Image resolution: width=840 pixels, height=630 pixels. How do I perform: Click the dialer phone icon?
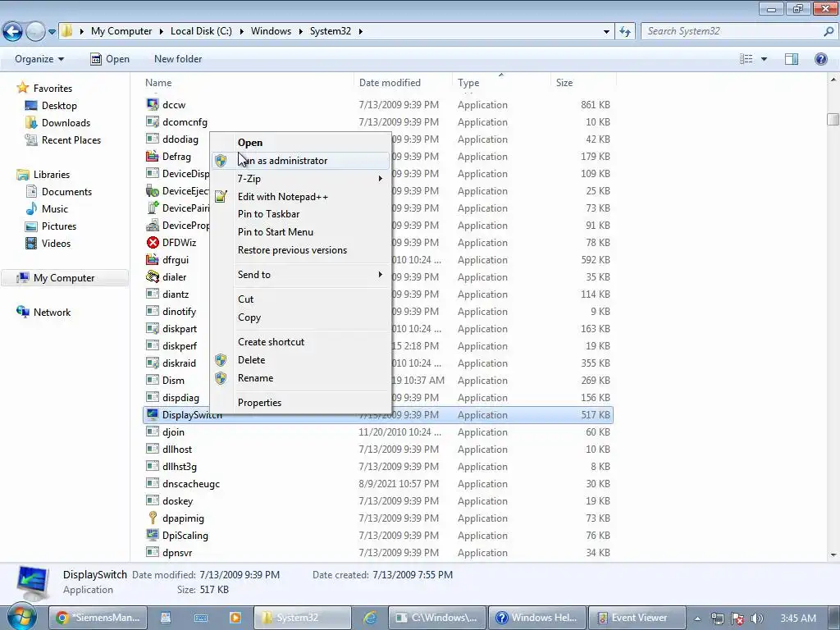[x=153, y=276]
